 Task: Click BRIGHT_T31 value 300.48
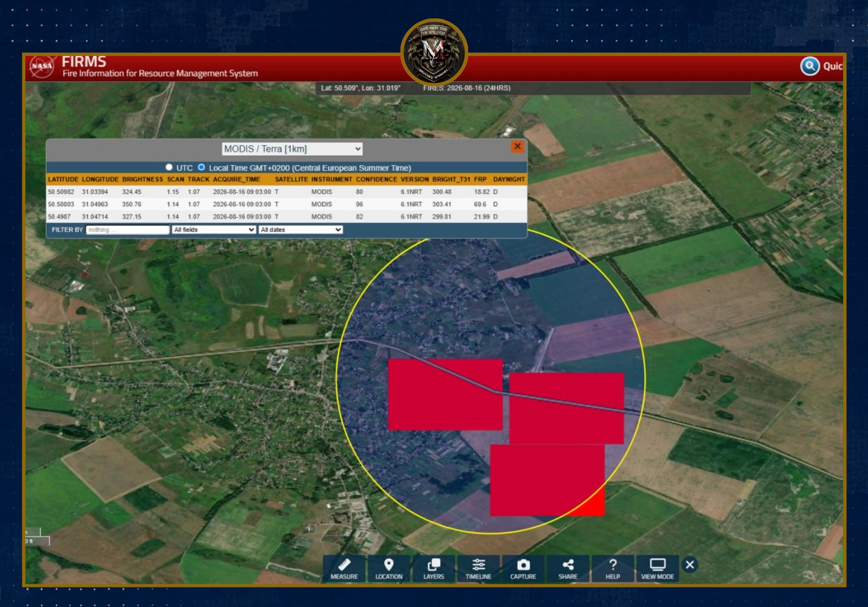coord(442,192)
